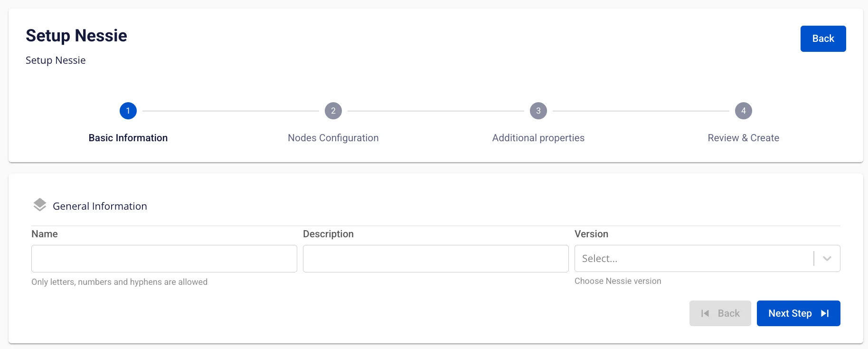Screen dimensions: 868x349
Task: Open the Additional properties step
Action: (x=538, y=138)
